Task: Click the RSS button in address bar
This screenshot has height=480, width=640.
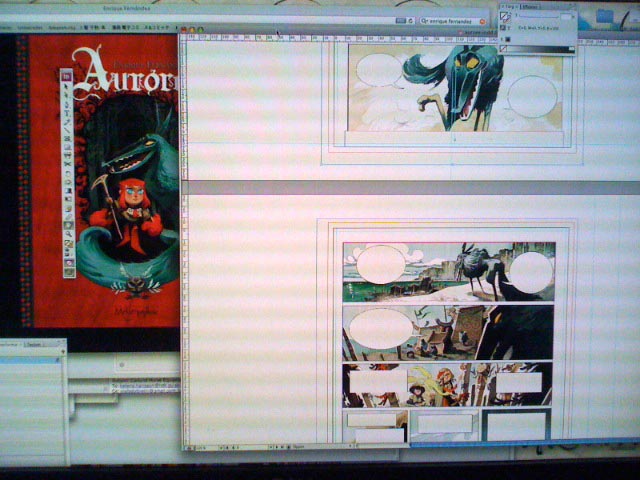Action: (401, 21)
